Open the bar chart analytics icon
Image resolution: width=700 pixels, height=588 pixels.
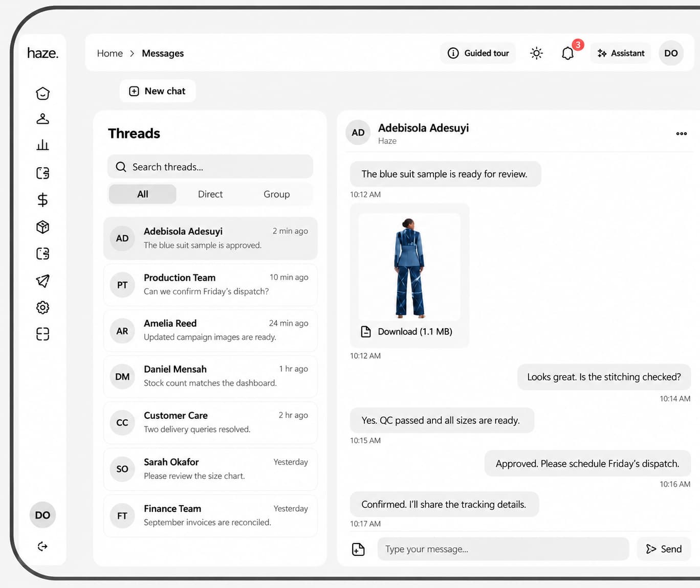click(43, 145)
